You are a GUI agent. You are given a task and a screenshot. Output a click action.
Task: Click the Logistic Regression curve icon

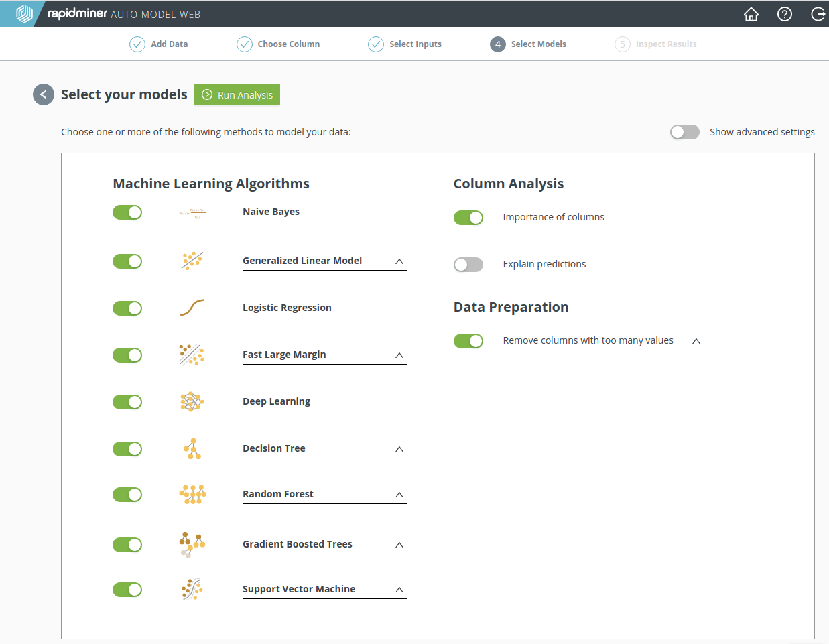tap(192, 308)
